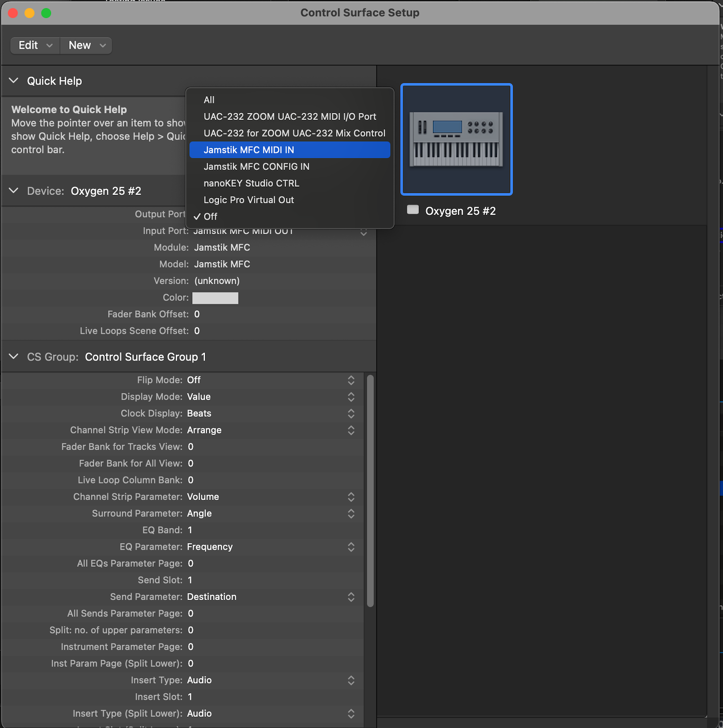The width and height of the screenshot is (723, 728).
Task: Change the EQ Parameter from Frequency
Action: tap(351, 547)
